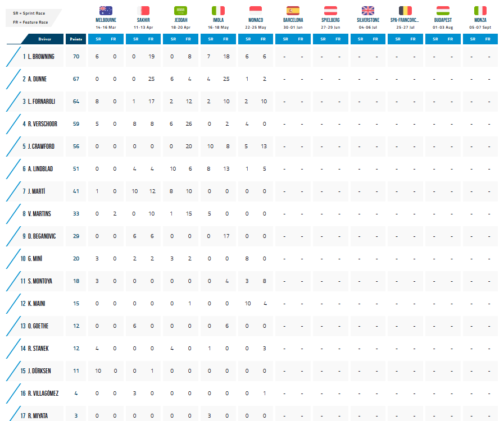Image resolution: width=504 pixels, height=421 pixels.
Task: Click the Driver column header
Action: 44,39
